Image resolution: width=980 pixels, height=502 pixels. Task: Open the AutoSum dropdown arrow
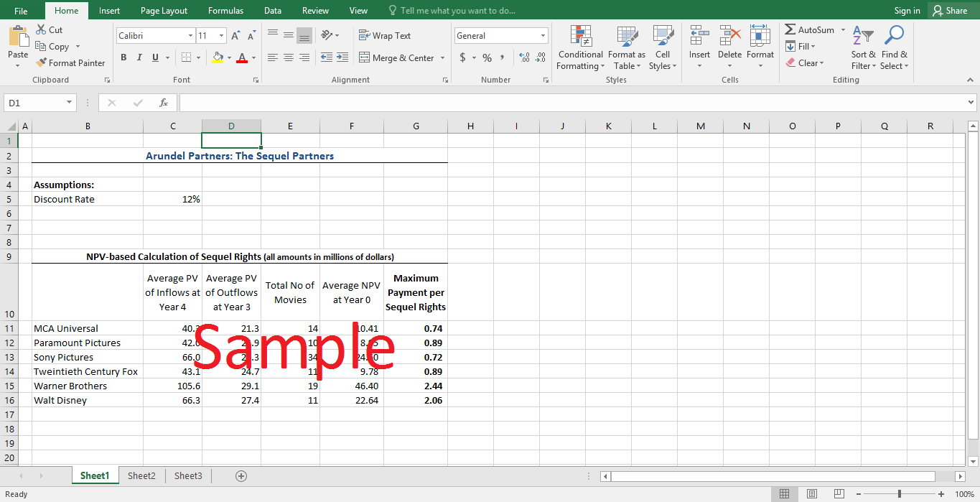click(843, 30)
